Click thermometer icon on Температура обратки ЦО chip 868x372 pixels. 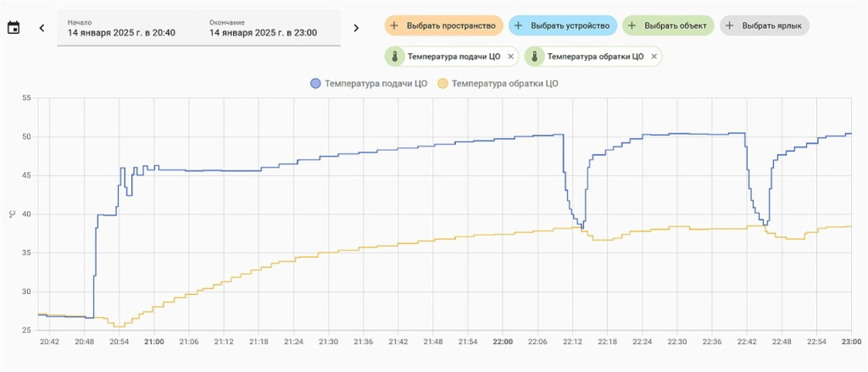pos(535,57)
